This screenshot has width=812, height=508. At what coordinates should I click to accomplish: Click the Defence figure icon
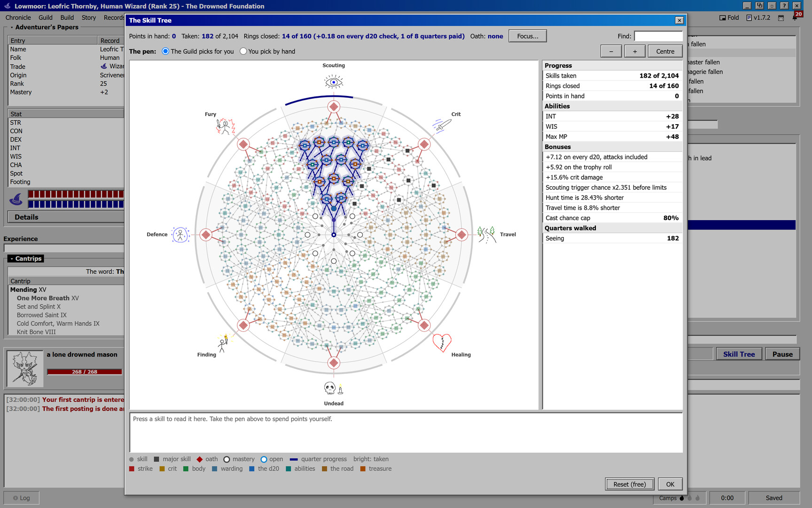(180, 234)
